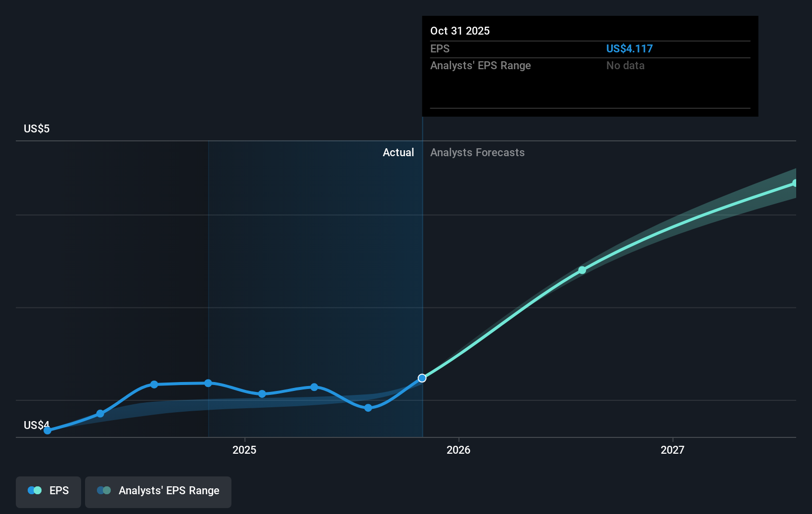Click the 'Analysts Forecasts' section label
This screenshot has width=812, height=514.
[x=477, y=153]
